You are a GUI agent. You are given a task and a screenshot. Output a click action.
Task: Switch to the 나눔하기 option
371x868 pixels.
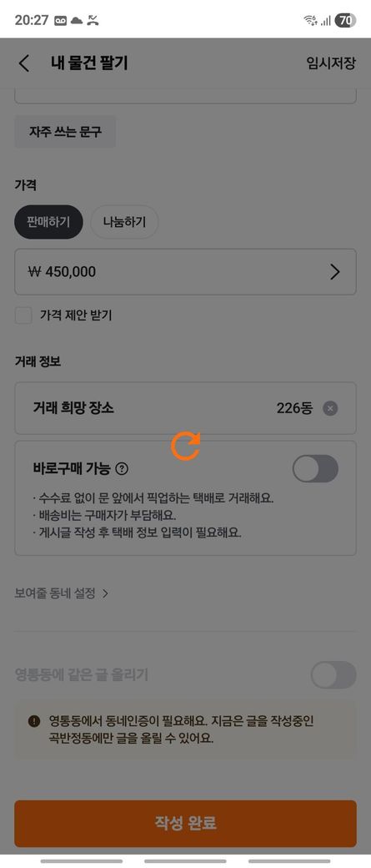(124, 222)
